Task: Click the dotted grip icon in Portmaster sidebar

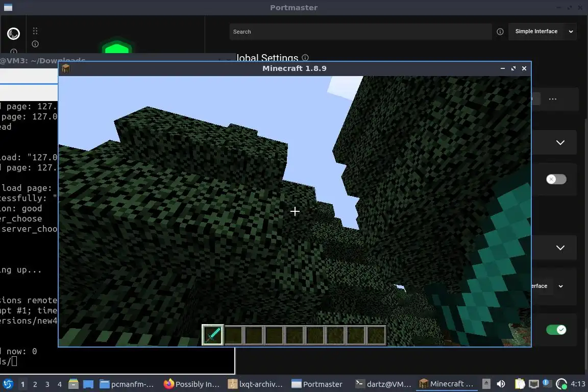Action: pos(35,31)
